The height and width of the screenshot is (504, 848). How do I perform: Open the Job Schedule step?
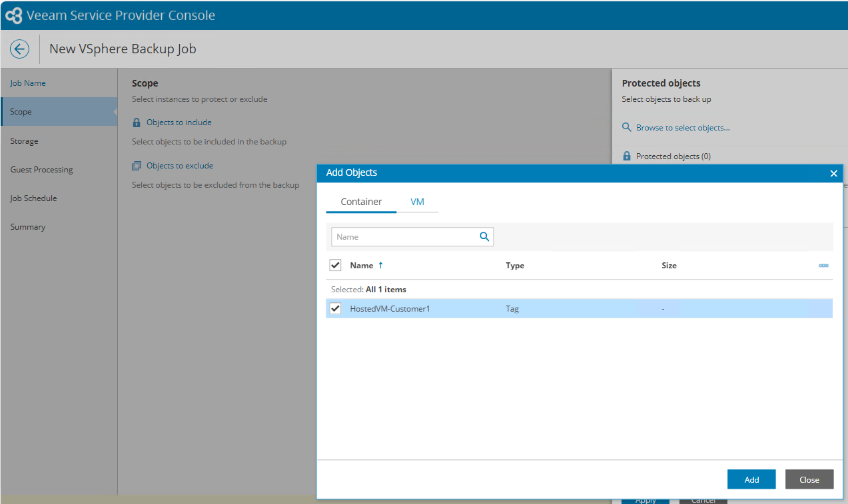33,198
